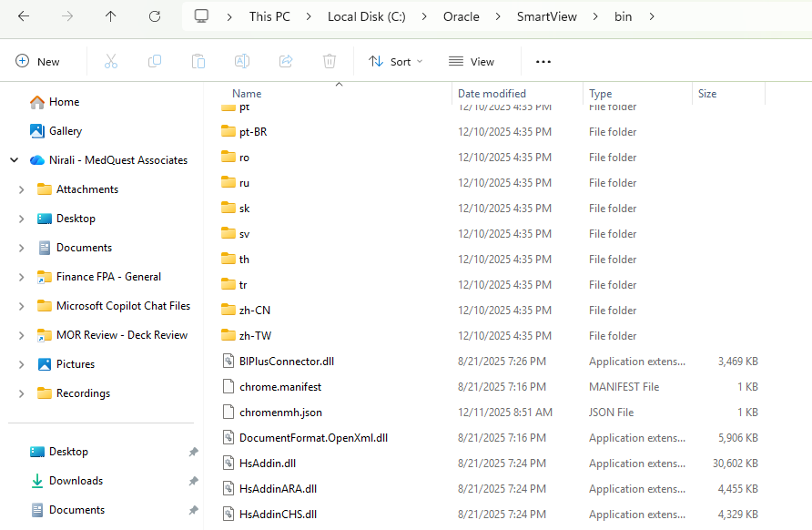Expand chevron after Oracle in breadcrumb
This screenshot has height=530, width=812.
[498, 16]
